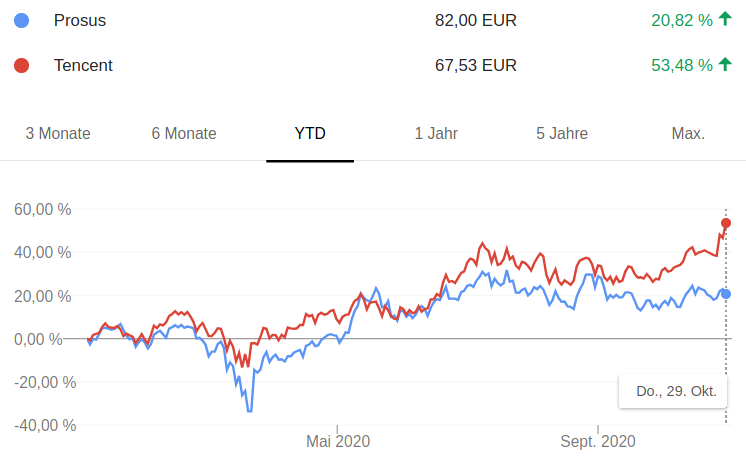This screenshot has width=746, height=466.
Task: Click the Mai 2020 axis label
Action: tap(338, 441)
